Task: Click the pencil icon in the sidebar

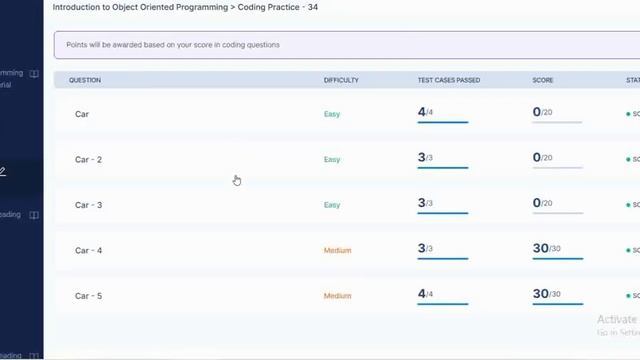Action: [x=2, y=171]
